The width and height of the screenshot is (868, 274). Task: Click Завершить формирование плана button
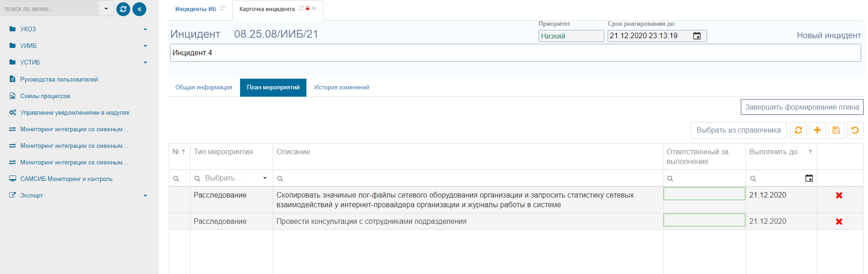[802, 107]
